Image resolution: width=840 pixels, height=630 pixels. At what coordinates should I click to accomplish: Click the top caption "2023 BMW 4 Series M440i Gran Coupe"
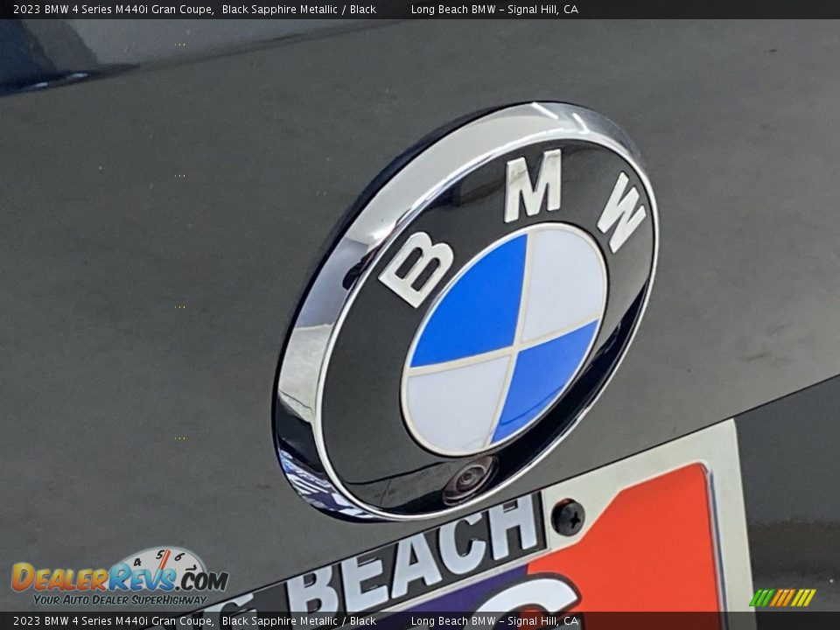tap(114, 9)
